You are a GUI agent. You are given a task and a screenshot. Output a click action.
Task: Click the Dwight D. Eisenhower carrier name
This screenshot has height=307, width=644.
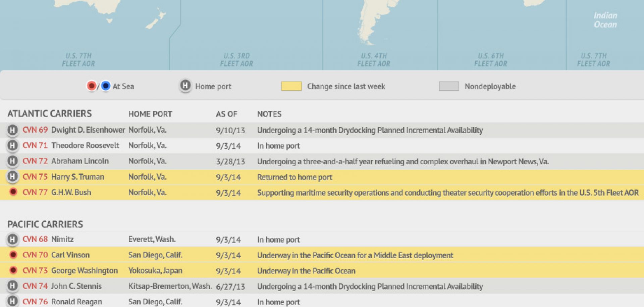pyautogui.click(x=88, y=130)
